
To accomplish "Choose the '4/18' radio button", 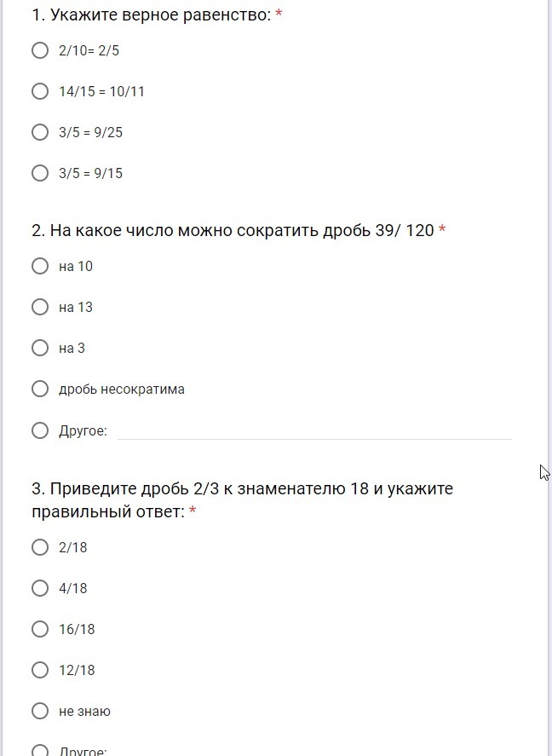I will point(40,588).
